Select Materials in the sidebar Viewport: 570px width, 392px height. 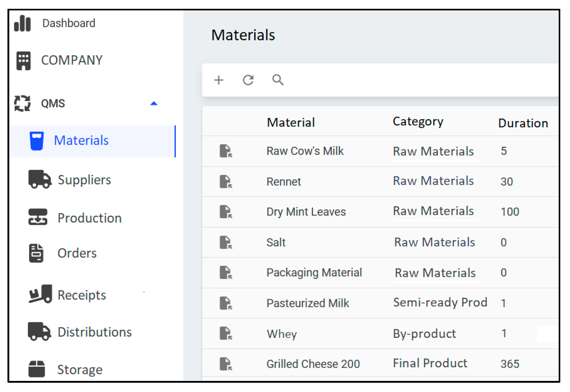(81, 141)
